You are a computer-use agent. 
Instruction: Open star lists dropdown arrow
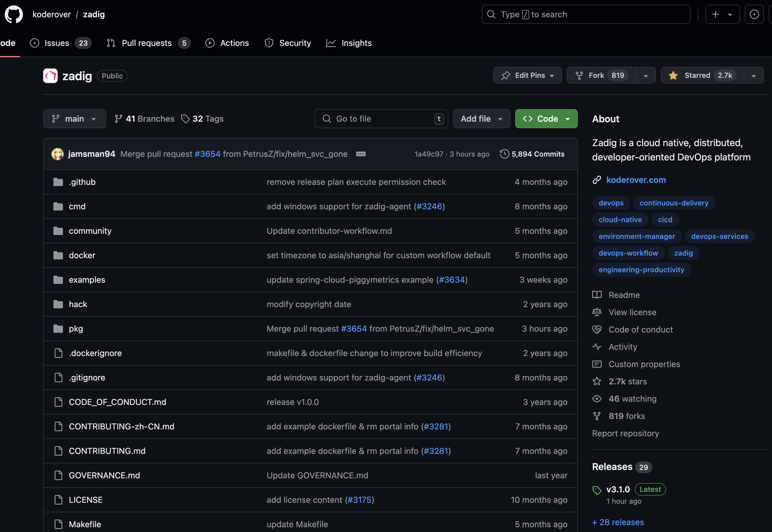(753, 76)
